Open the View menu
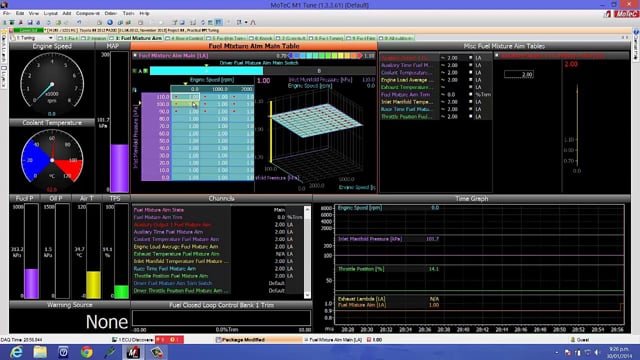 coord(33,13)
